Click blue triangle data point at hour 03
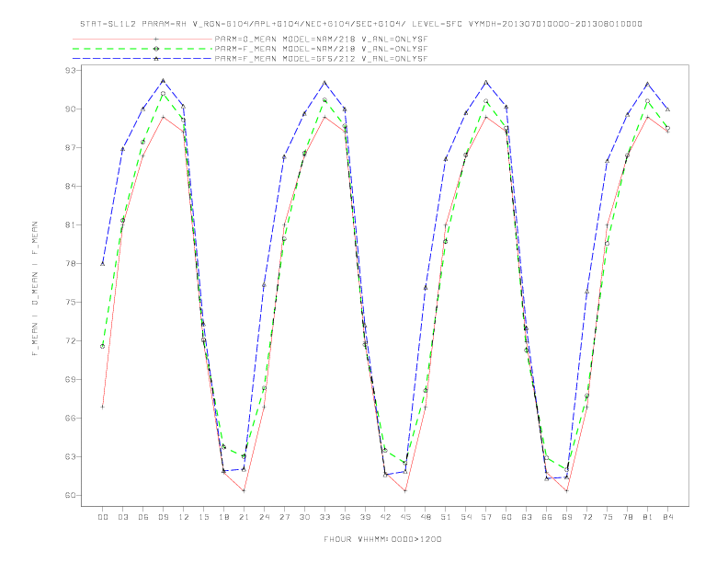 pyautogui.click(x=122, y=149)
